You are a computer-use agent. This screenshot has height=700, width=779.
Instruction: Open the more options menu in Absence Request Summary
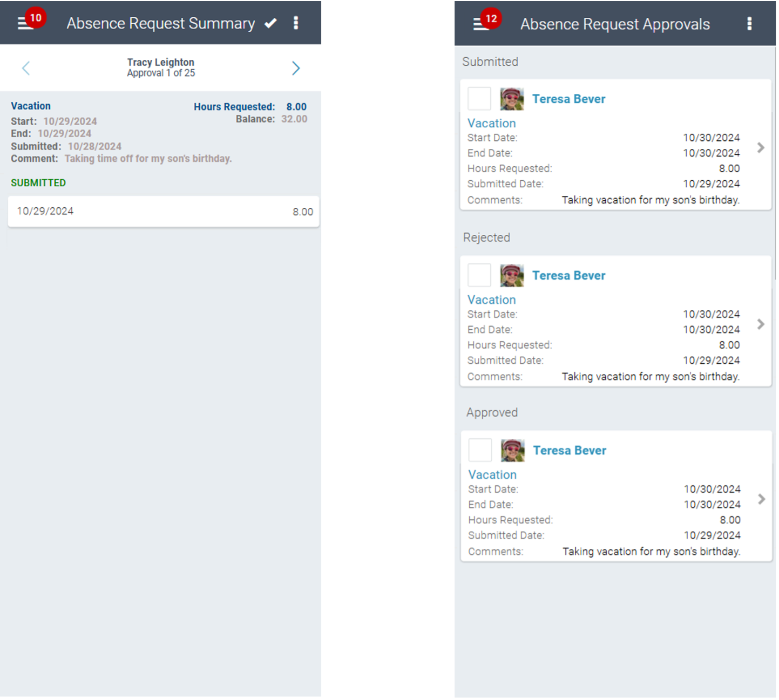[296, 23]
